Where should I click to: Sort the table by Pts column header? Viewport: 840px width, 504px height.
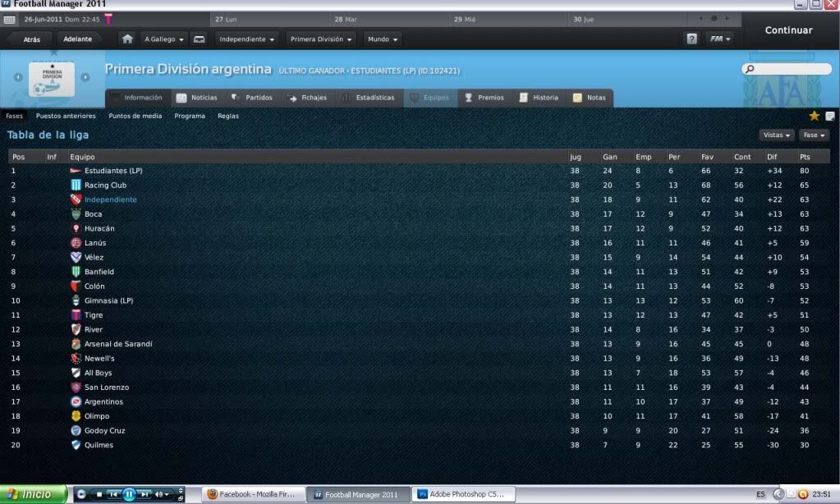pos(805,157)
